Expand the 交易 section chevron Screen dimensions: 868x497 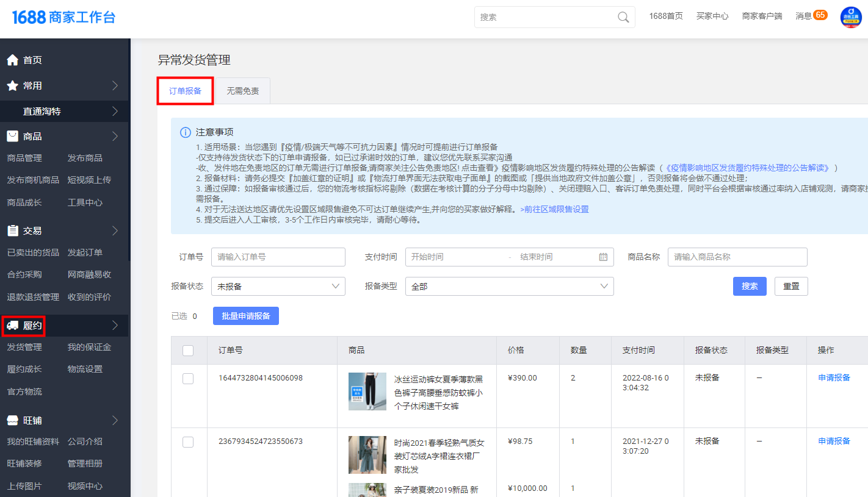(115, 231)
